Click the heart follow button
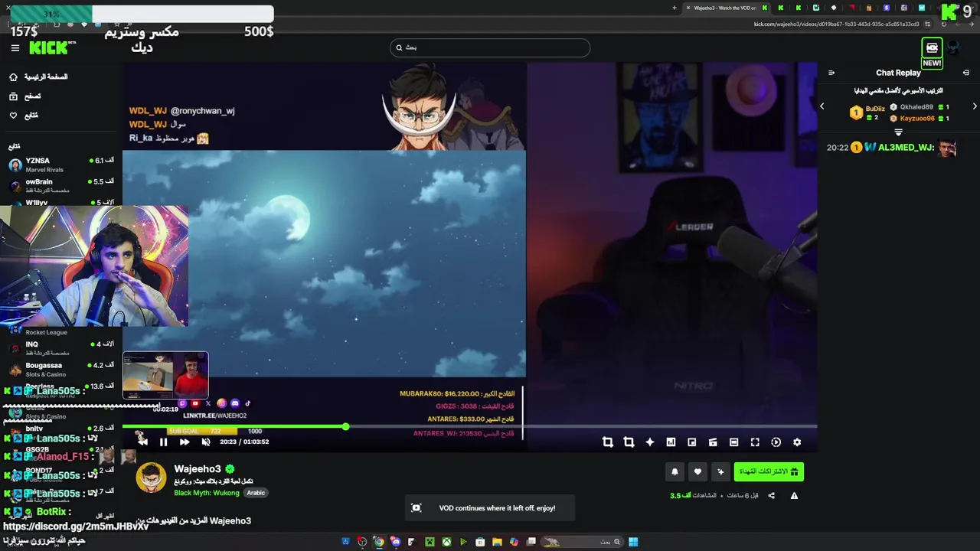The width and height of the screenshot is (980, 551). coord(697,472)
